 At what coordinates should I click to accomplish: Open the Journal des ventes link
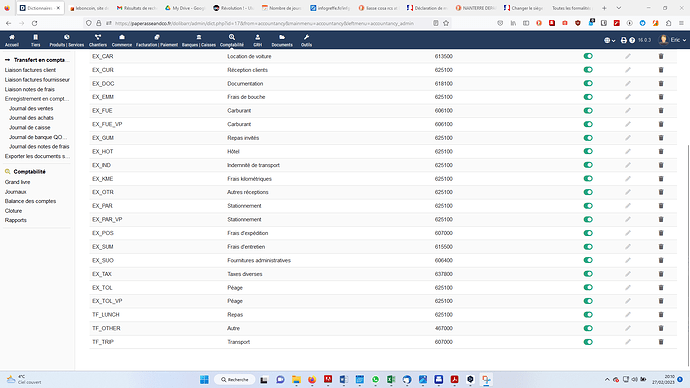(x=31, y=108)
